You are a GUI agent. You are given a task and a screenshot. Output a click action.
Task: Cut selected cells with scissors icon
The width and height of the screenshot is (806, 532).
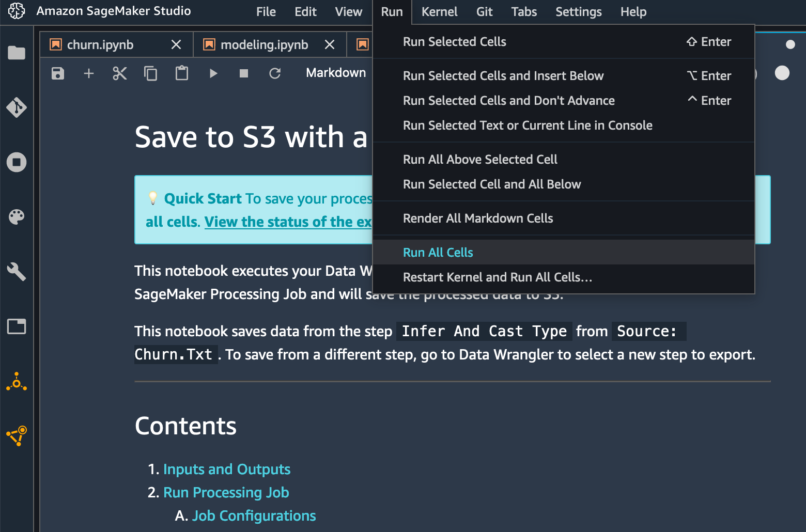[120, 73]
